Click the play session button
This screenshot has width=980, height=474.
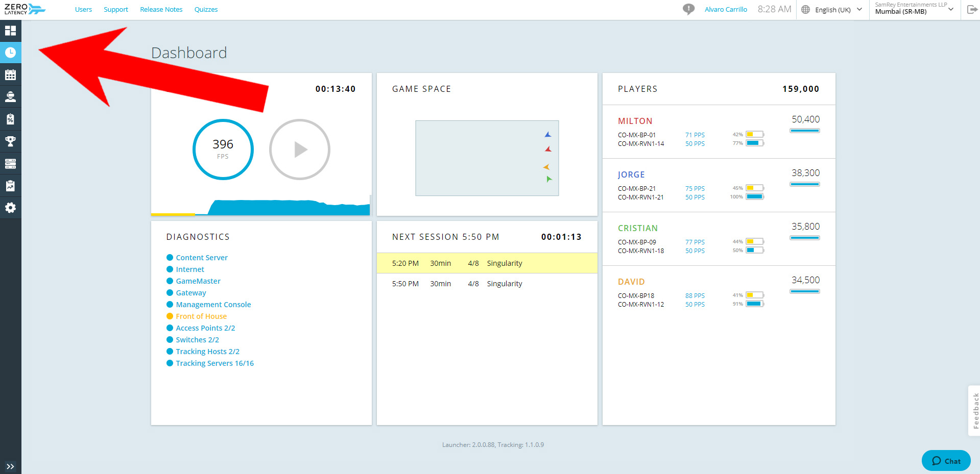(300, 149)
